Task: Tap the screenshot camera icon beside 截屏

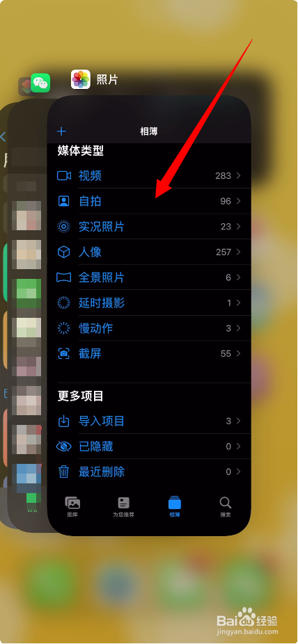Action: click(64, 353)
